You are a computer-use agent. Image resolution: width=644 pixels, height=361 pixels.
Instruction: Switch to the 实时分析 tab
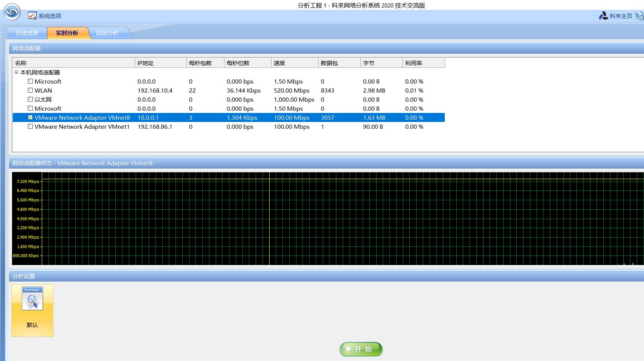coord(67,33)
